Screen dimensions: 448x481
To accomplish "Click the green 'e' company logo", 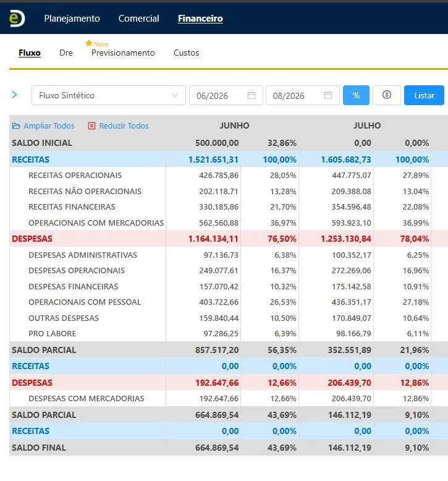I will (17, 19).
